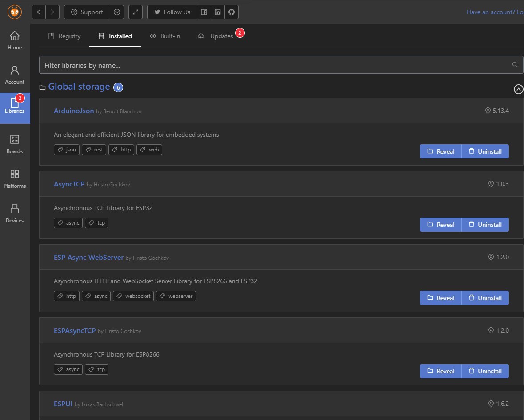Open the ESP Async WebServer link

pyautogui.click(x=88, y=257)
